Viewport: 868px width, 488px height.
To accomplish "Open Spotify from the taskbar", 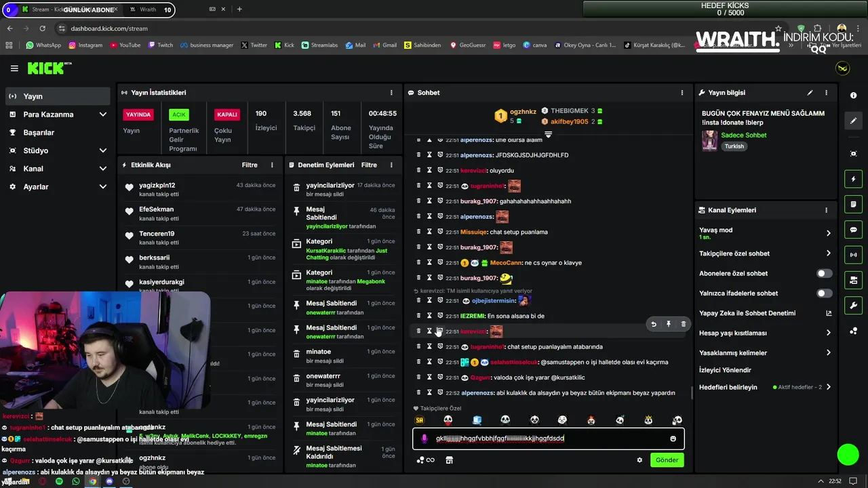I will coord(59,481).
